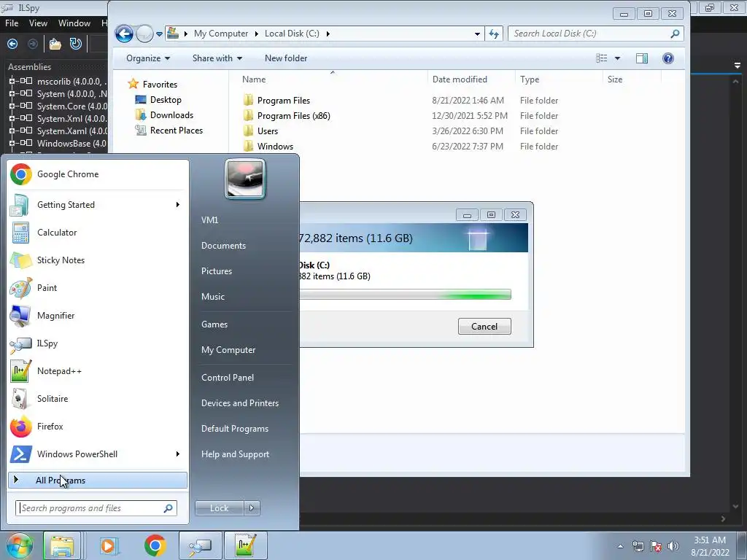This screenshot has width=747, height=560.
Task: Expand WindowsBase assembly node
Action: point(12,144)
